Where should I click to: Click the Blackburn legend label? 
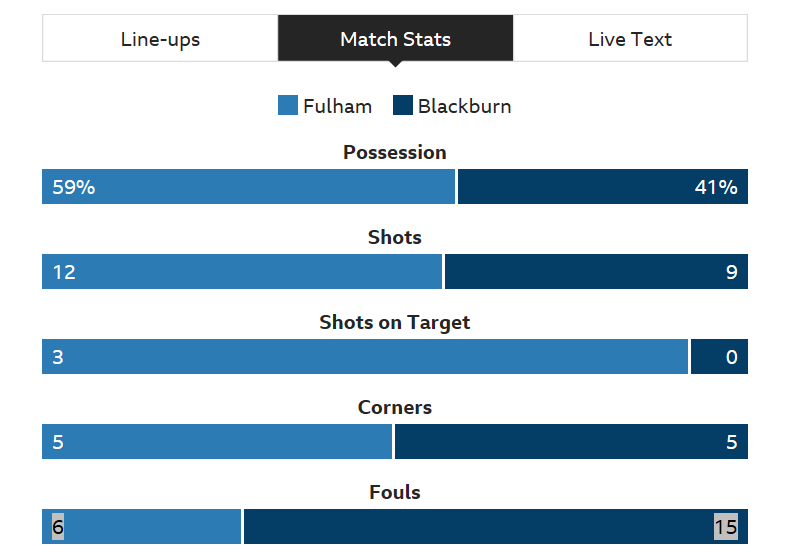(464, 106)
